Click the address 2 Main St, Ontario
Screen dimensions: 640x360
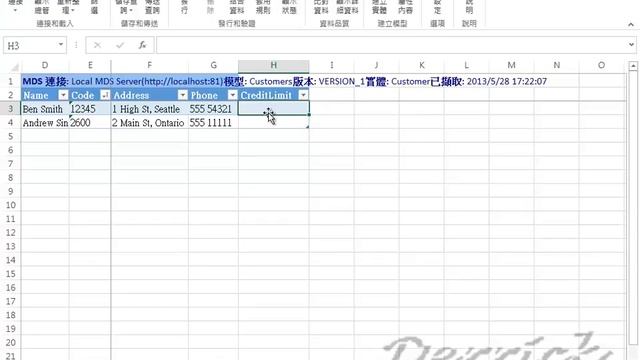[149, 122]
